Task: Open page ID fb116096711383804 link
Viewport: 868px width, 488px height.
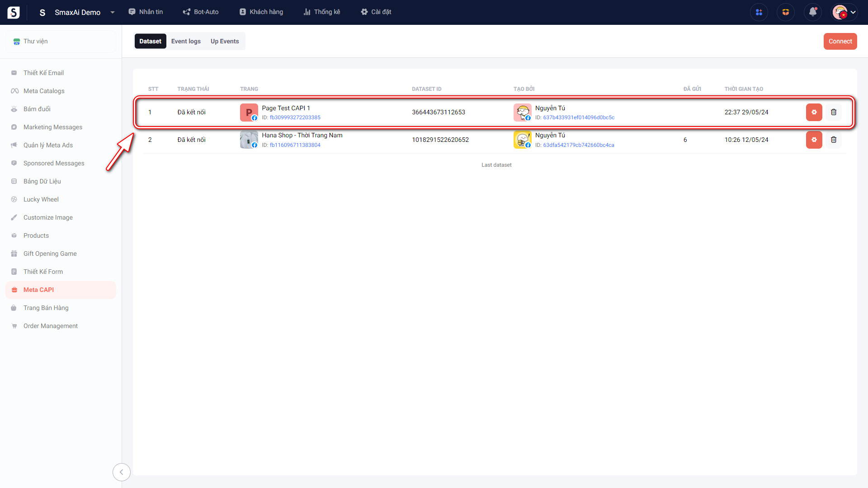Action: pos(295,145)
